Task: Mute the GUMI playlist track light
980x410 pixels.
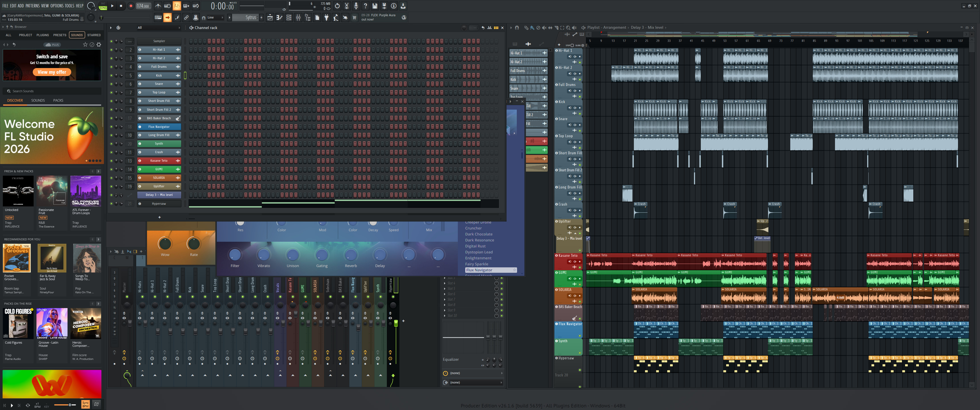Action: (x=580, y=284)
